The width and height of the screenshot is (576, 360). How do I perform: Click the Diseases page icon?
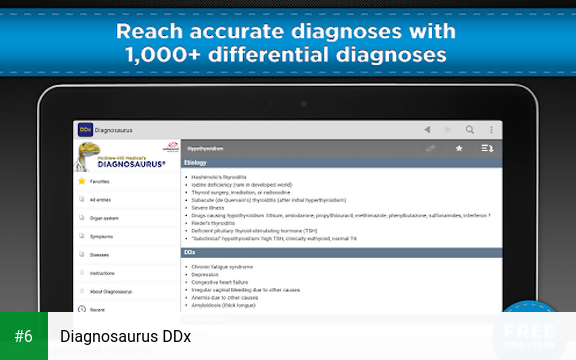[x=82, y=255]
